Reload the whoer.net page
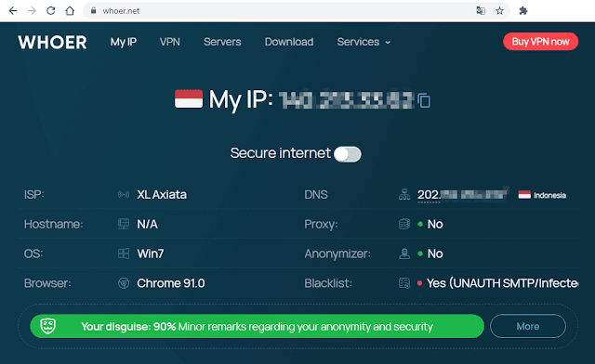Image resolution: width=595 pixels, height=364 pixels. click(x=51, y=10)
